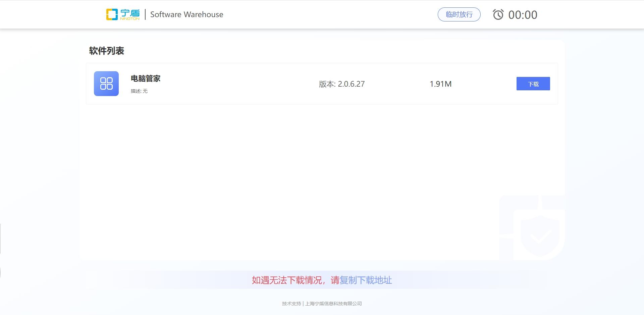644x315 pixels.
Task: Open the 复制下载地址 link
Action: (366, 280)
